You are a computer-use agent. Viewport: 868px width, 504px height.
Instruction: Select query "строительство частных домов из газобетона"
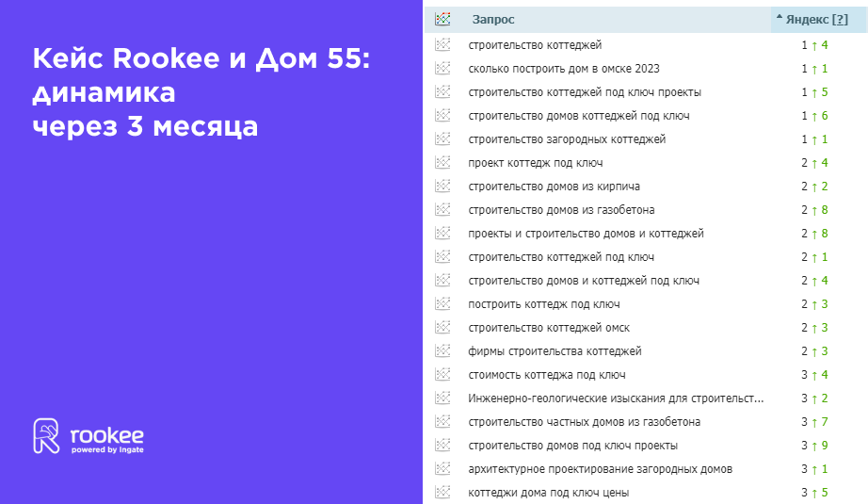pyautogui.click(x=584, y=421)
